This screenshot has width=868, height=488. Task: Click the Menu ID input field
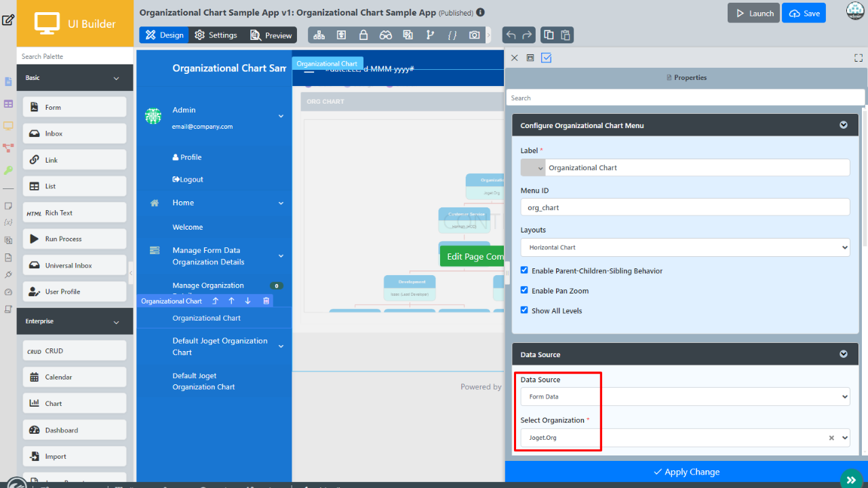coord(685,207)
